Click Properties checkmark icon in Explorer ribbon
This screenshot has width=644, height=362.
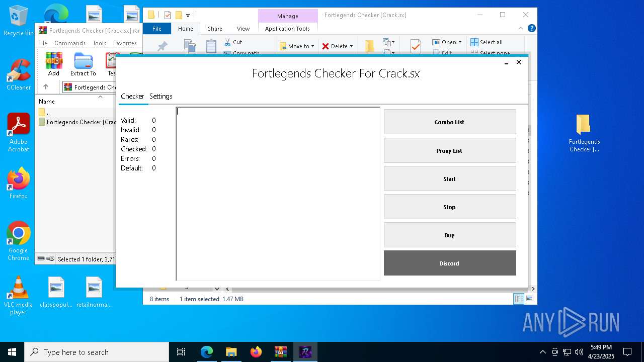416,46
